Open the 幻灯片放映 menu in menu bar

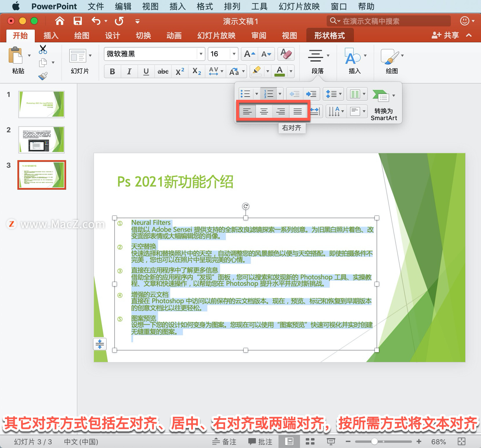coord(299,6)
